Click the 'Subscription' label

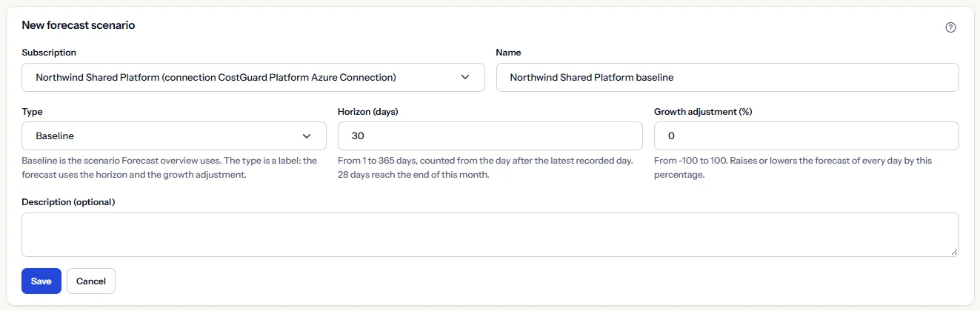(x=49, y=53)
